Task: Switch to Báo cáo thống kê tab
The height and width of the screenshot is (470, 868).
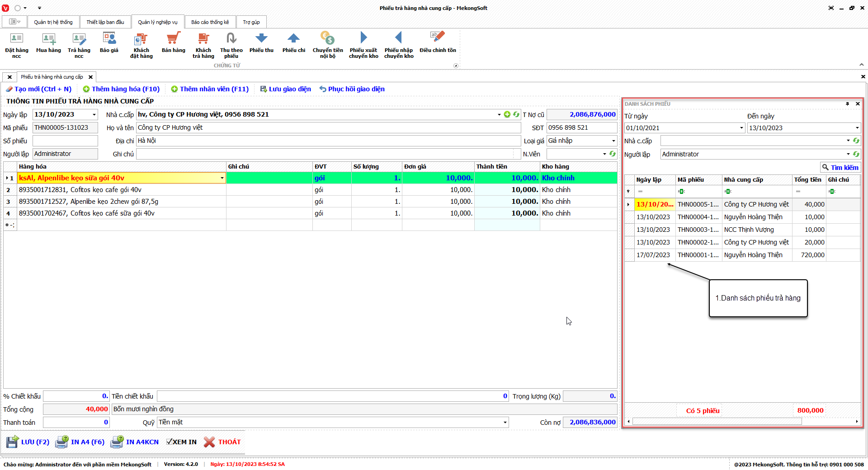Action: 210,22
